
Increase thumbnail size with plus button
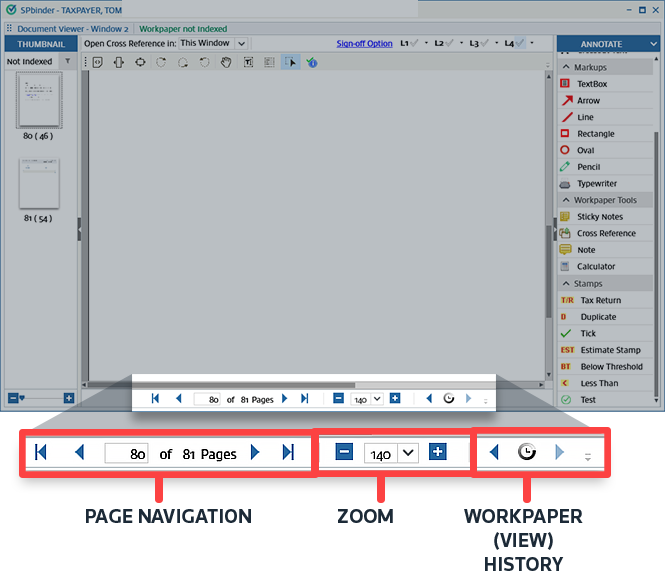pos(69,398)
